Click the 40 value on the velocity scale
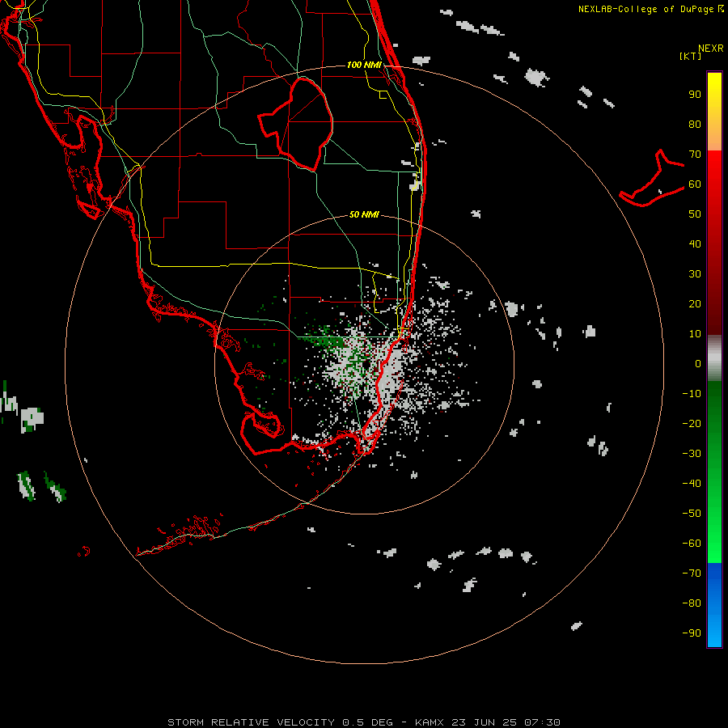Screen dimensions: 728x728 [x=695, y=244]
